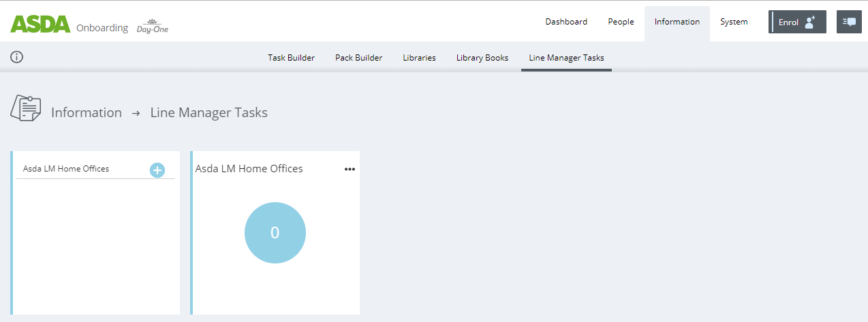Click the plus icon beside Asda LM Home Offices

coord(157,170)
